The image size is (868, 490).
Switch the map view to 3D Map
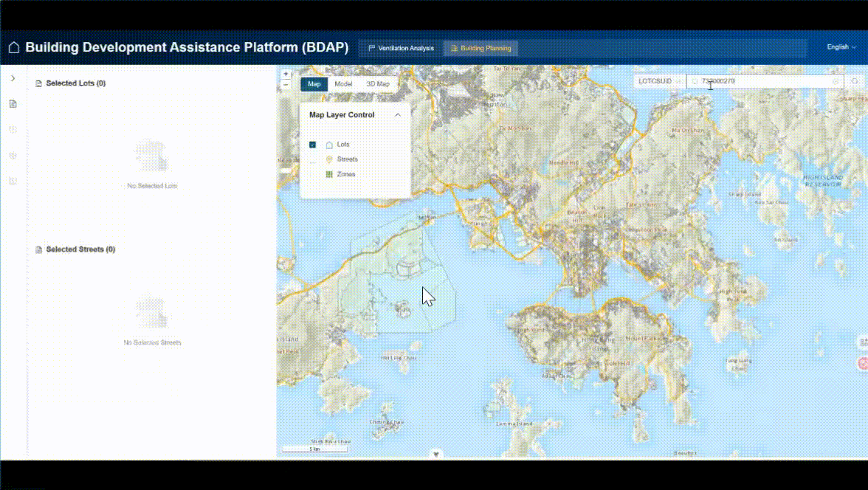(378, 84)
